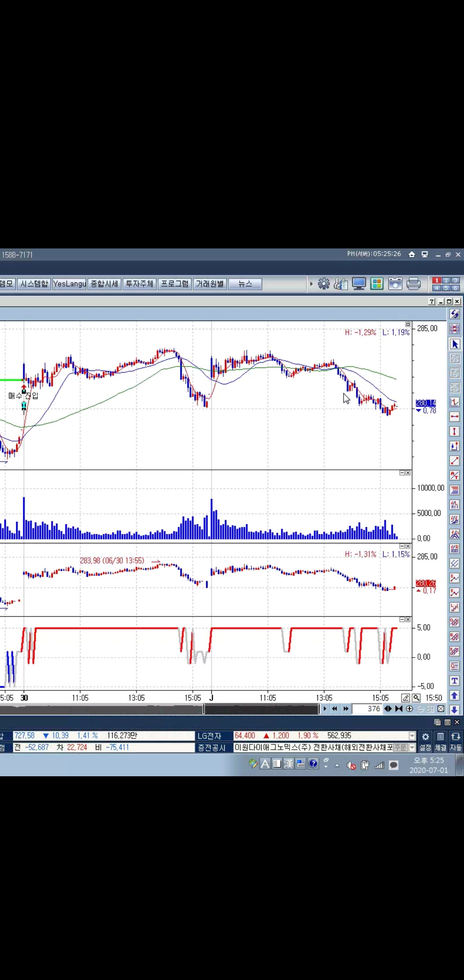This screenshot has height=980, width=464.
Task: Expand the top toolbar via small arrow
Action: [311, 284]
